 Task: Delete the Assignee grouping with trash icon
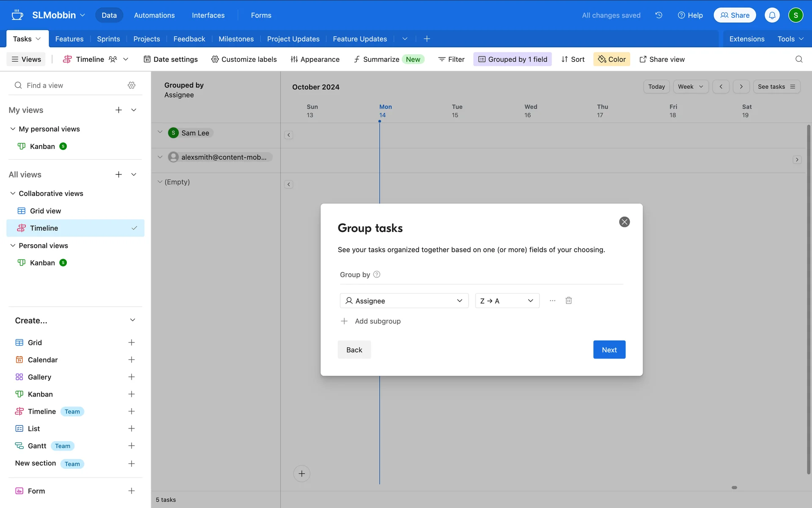(568, 301)
